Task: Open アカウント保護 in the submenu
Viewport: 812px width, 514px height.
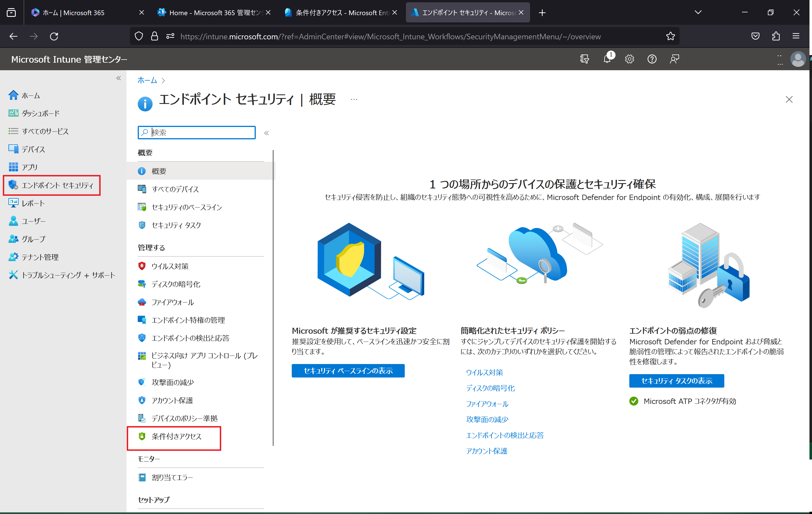Action: pyautogui.click(x=165, y=400)
